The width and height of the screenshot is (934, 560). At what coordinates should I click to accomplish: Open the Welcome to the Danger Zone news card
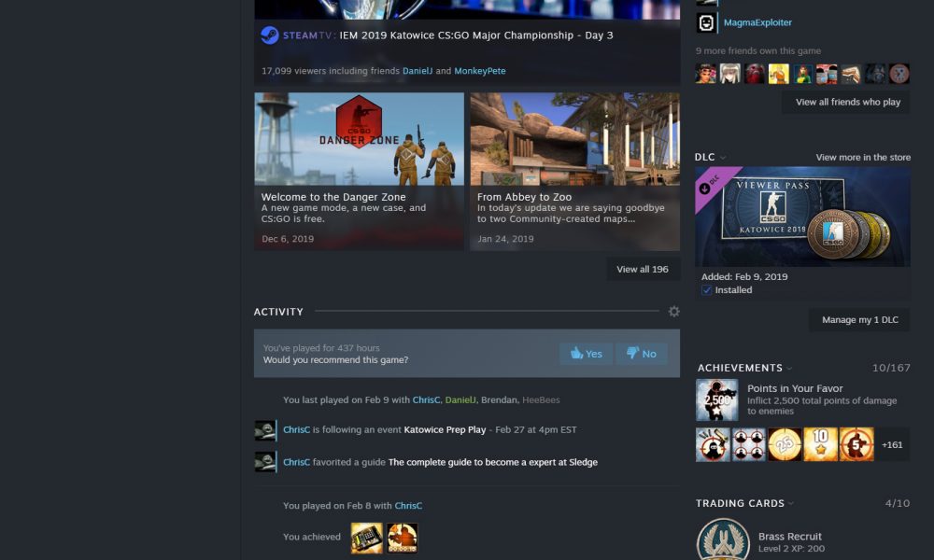click(359, 172)
